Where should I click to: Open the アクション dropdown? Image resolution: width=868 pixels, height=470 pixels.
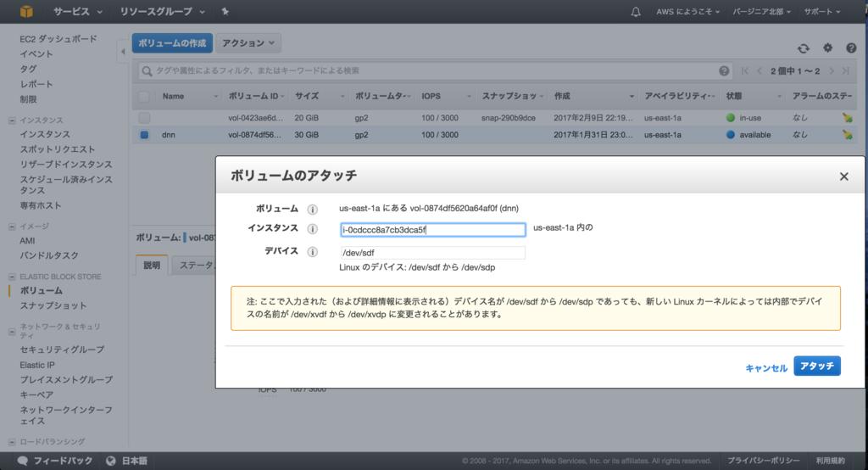248,43
